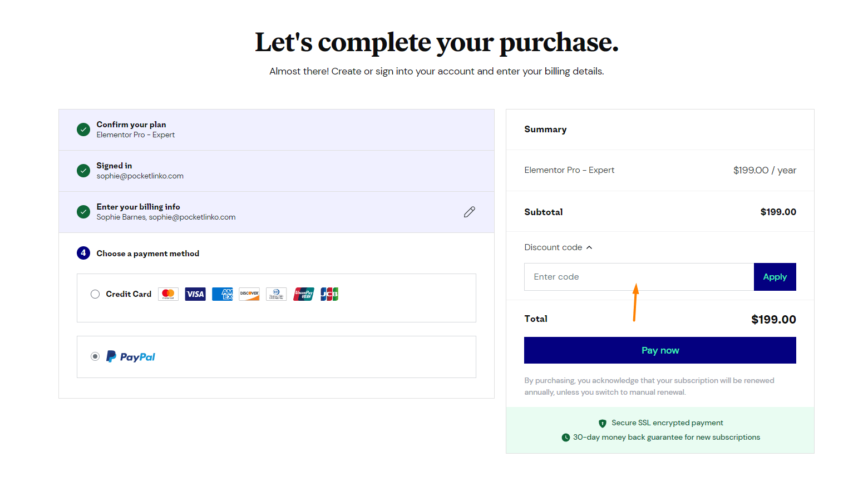The image size is (868, 477).
Task: Click the Subtotal label
Action: click(x=544, y=212)
